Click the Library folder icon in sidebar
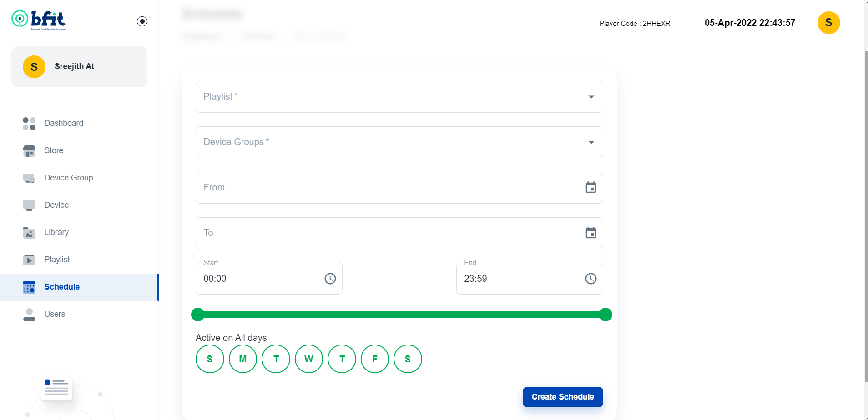The image size is (868, 420). tap(29, 233)
